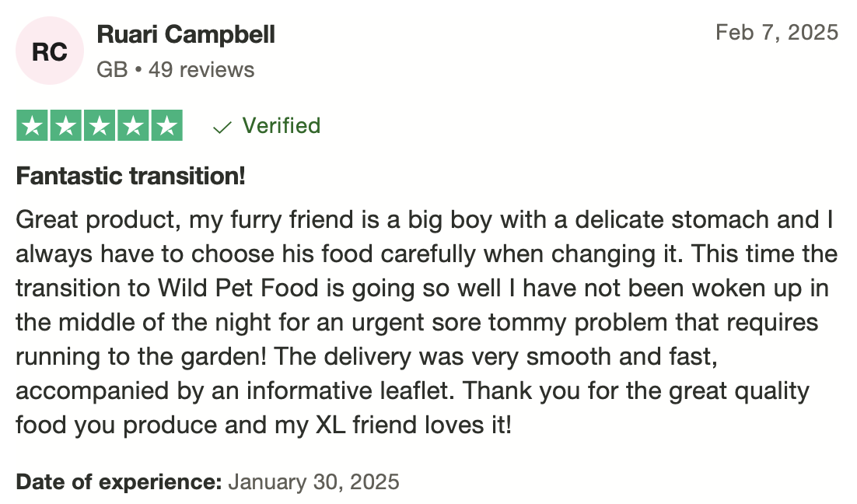Click the GB country label

coord(112,70)
